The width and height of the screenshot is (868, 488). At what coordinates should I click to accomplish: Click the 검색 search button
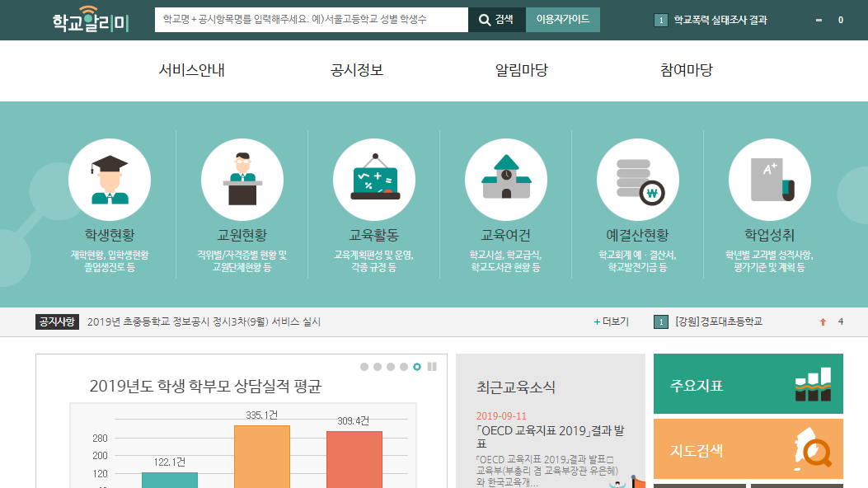tap(496, 20)
